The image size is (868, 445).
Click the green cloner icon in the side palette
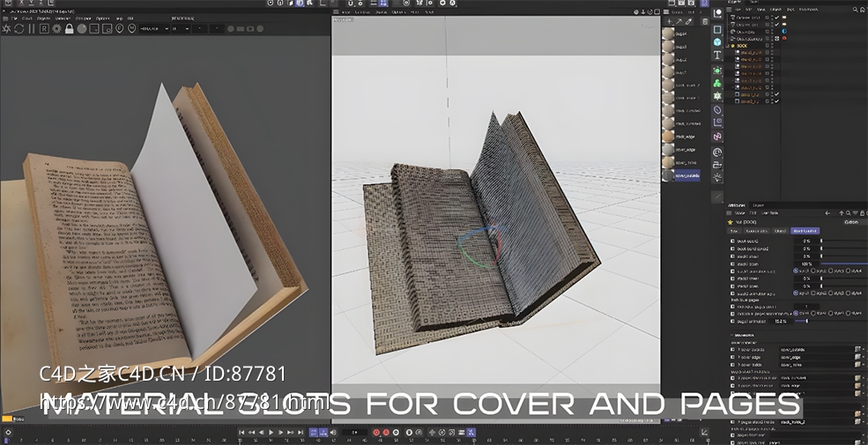click(x=717, y=83)
